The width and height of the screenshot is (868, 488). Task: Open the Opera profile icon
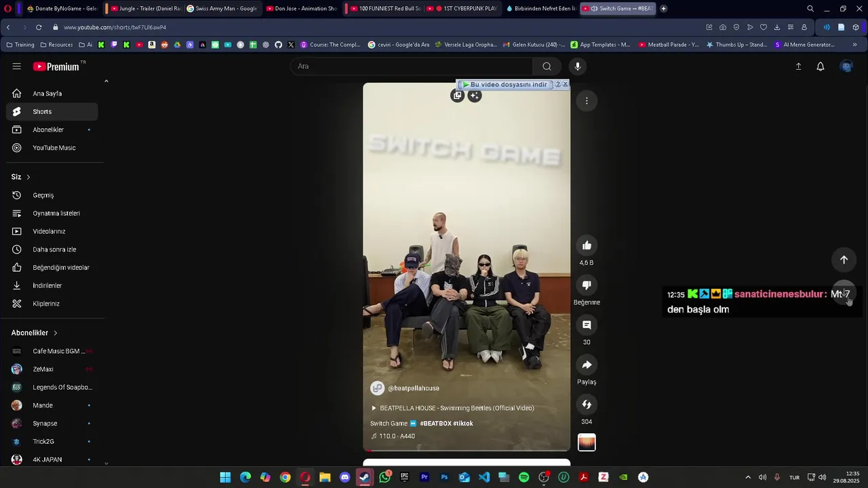coord(804,27)
